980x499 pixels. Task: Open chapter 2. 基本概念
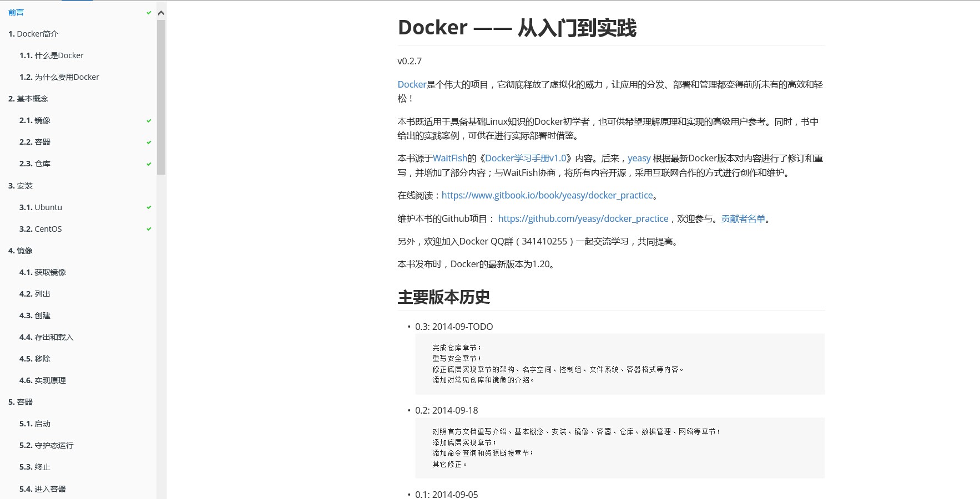28,99
